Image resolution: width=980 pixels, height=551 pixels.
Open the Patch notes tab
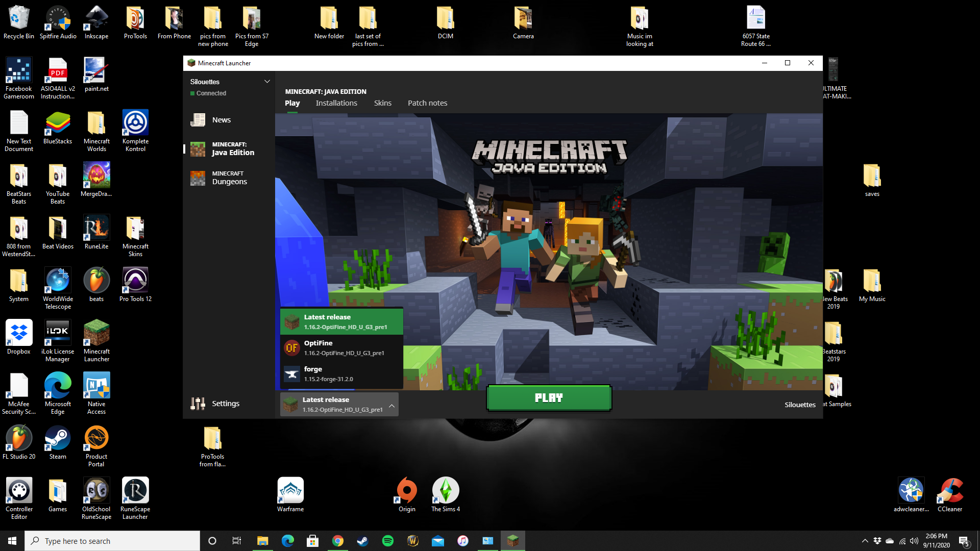click(427, 103)
